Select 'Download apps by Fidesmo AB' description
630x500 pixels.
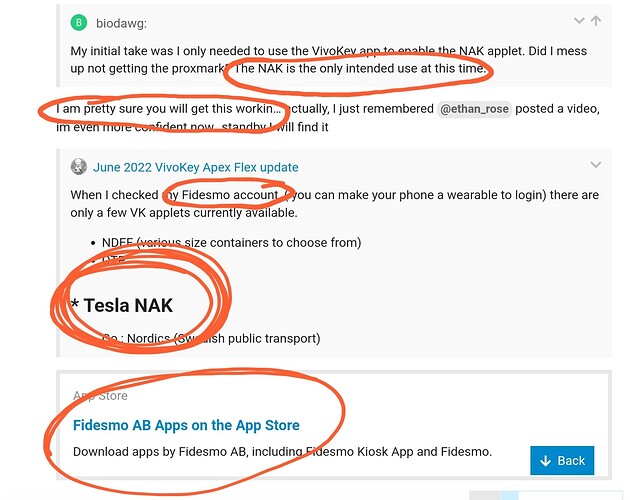[x=282, y=452]
